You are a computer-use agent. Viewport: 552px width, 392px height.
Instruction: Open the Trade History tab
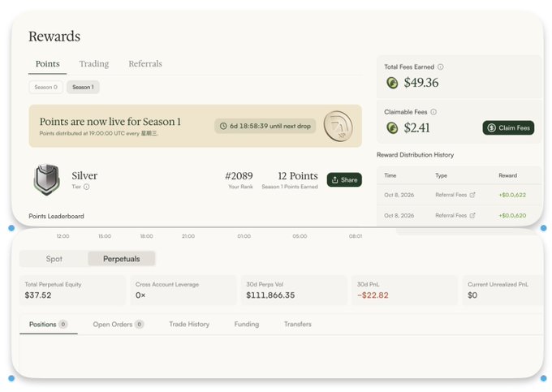tap(189, 324)
